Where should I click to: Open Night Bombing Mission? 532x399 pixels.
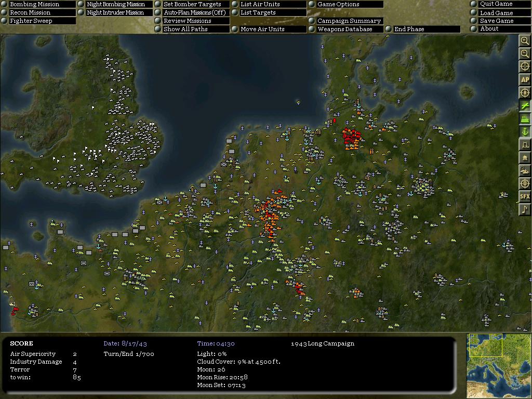[115, 4]
